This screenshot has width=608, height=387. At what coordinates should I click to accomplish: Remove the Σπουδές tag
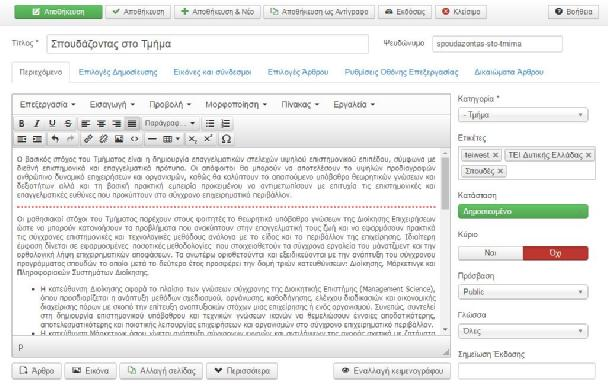click(x=500, y=171)
